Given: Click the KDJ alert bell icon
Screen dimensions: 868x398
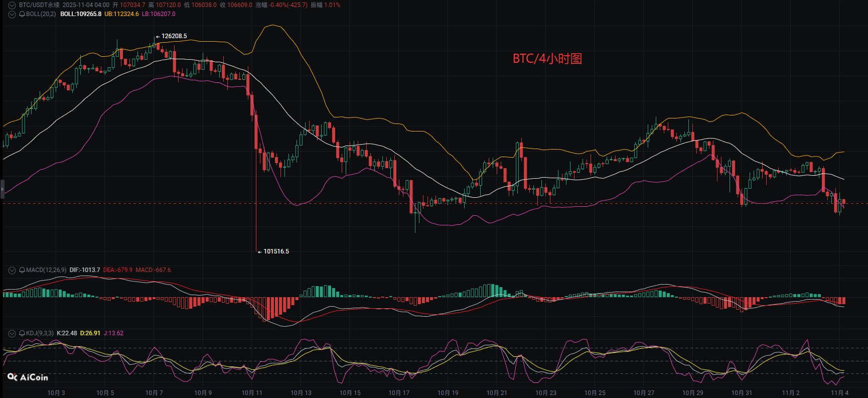Looking at the screenshot, I should (x=22, y=333).
